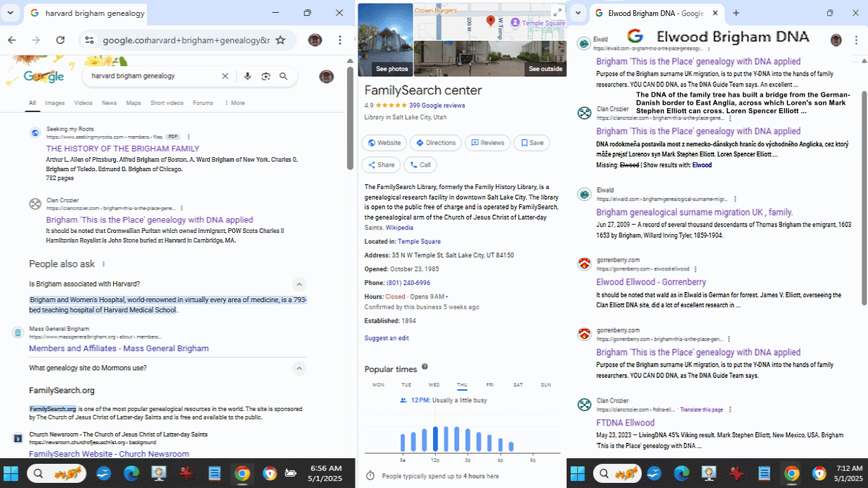Open notepad icon in left taskbar
This screenshot has height=488, width=868.
pyautogui.click(x=214, y=473)
